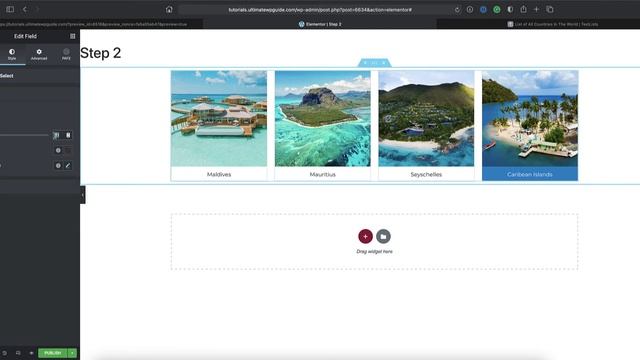The width and height of the screenshot is (640, 360).
Task: Click the globe icon in the upper control row
Action: pos(58,151)
